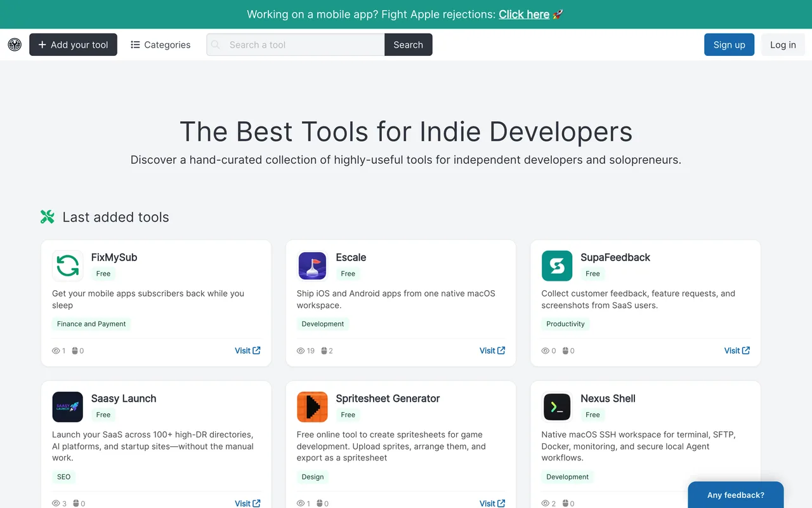Click the clicks mouse icon on Escale card
Image resolution: width=812 pixels, height=508 pixels.
click(x=324, y=351)
